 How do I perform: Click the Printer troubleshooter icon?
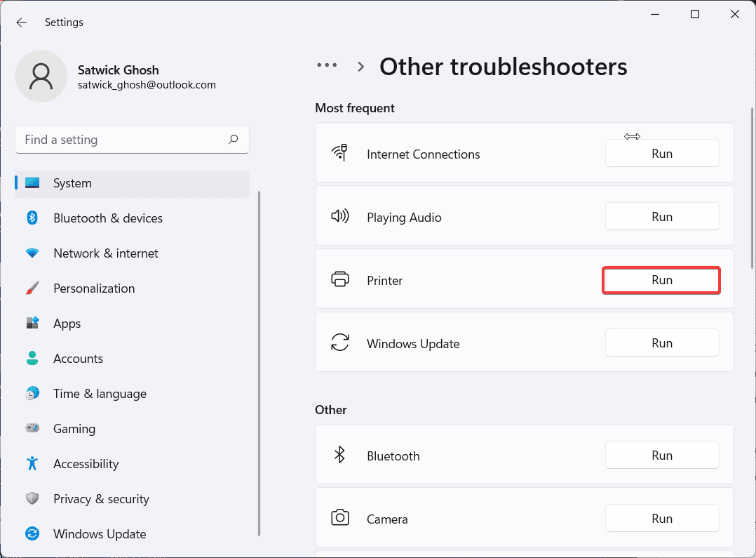click(340, 279)
